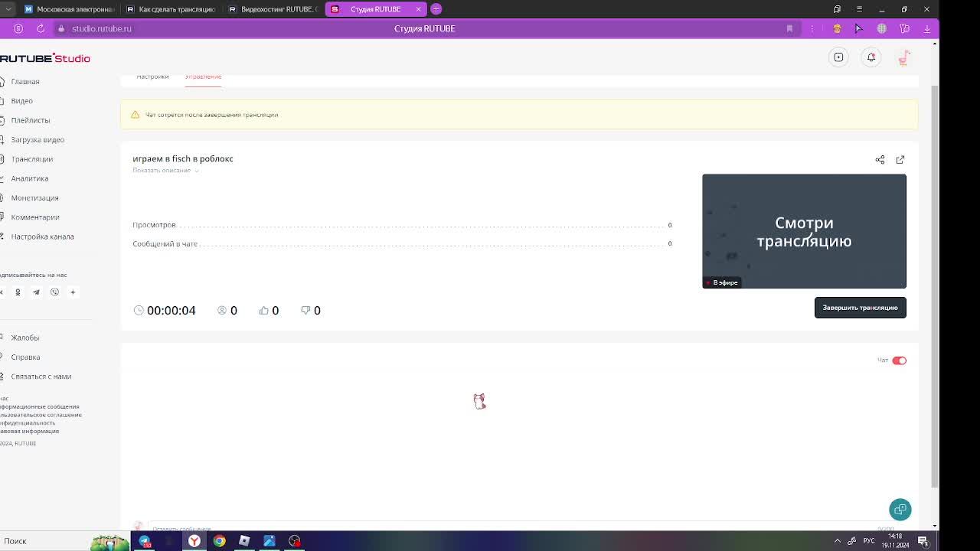
Task: Open Комментарии in sidebar
Action: pyautogui.click(x=35, y=217)
